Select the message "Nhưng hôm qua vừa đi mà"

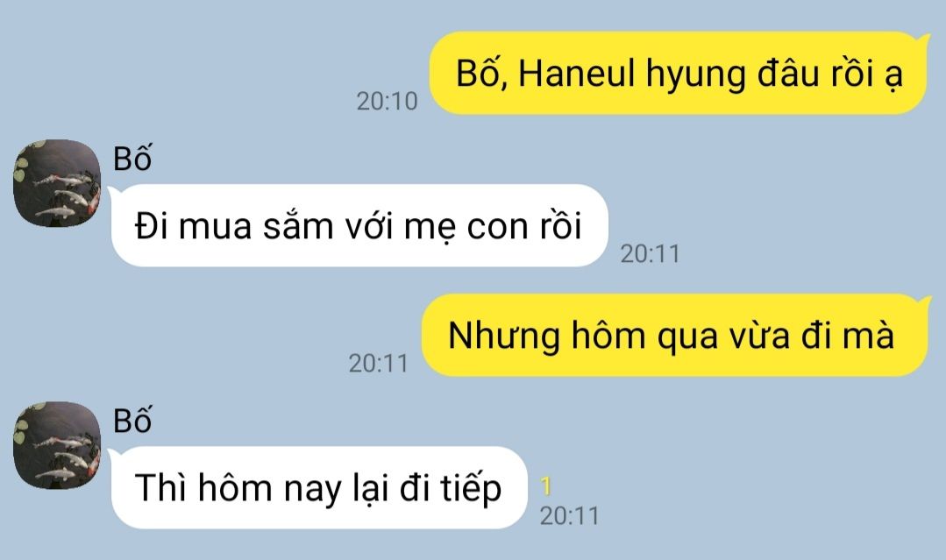click(676, 335)
